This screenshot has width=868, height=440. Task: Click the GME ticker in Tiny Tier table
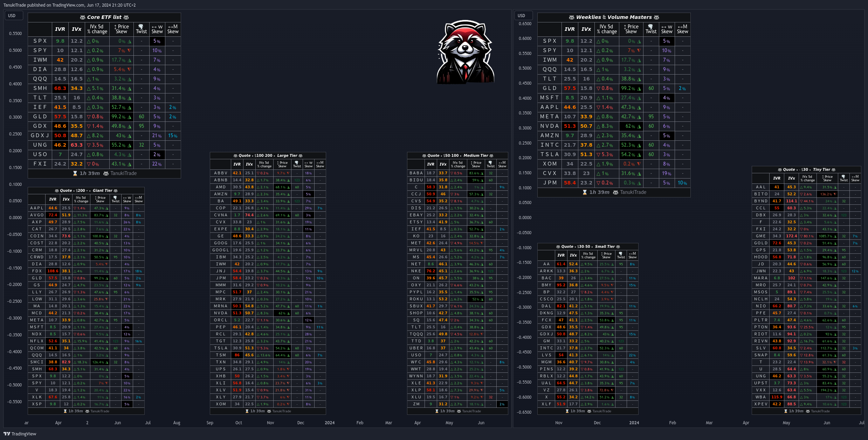(x=761, y=236)
